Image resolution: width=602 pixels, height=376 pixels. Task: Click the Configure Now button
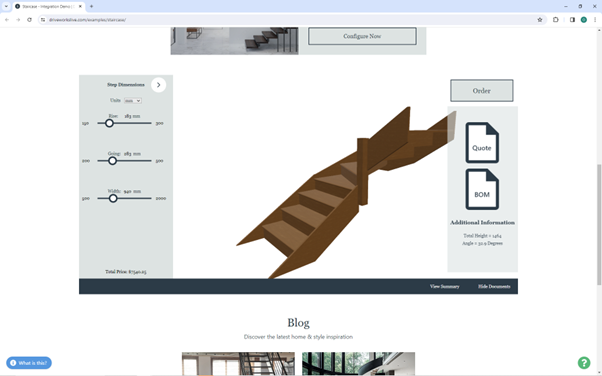(362, 36)
